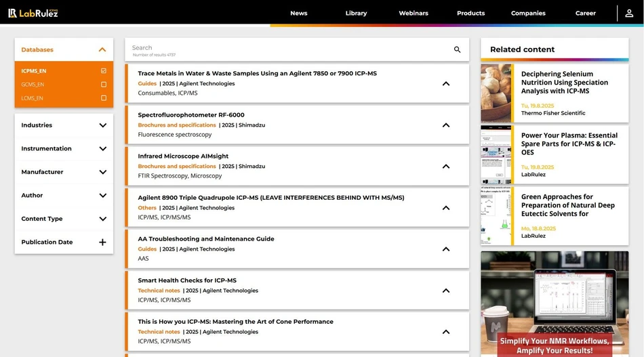Uncheck the ICPMS_EN database checkbox
This screenshot has height=357, width=644.
coord(104,70)
